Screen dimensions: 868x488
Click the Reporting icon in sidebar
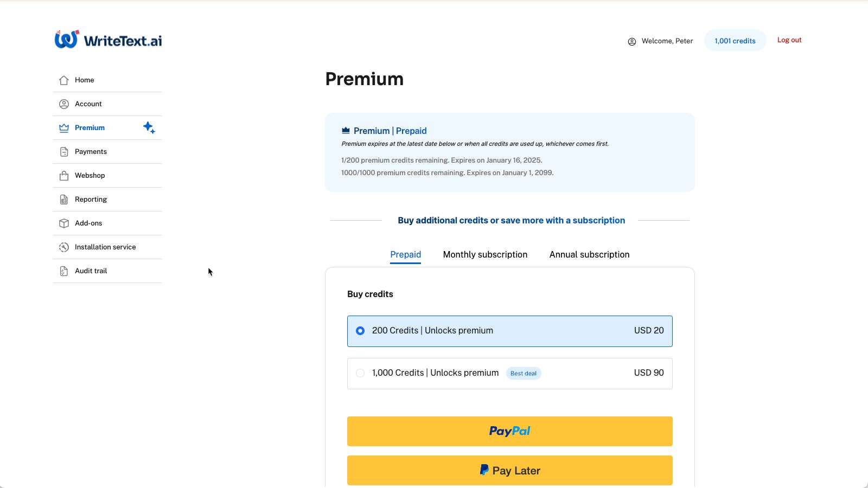tap(64, 200)
